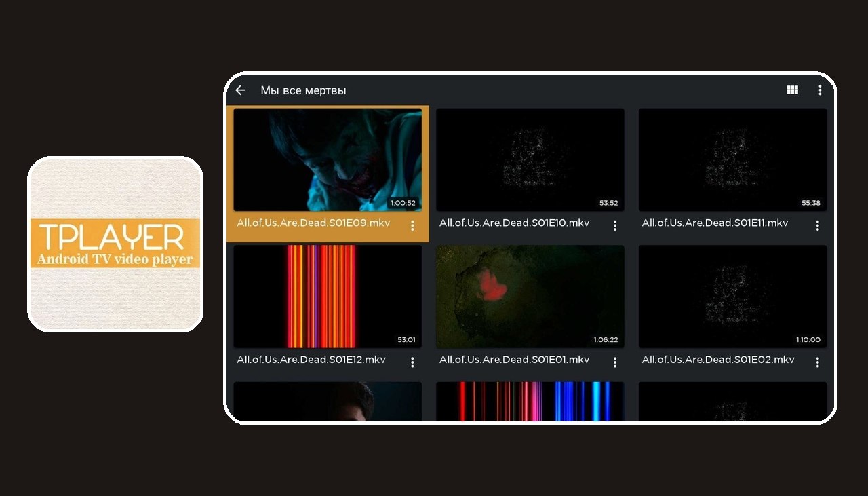
Task: Click the folder title Мы все мертвы
Action: tap(303, 90)
